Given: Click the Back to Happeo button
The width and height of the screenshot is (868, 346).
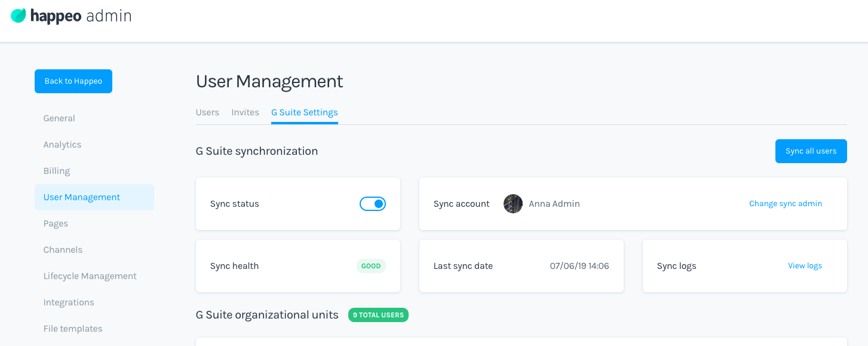Looking at the screenshot, I should pos(73,81).
